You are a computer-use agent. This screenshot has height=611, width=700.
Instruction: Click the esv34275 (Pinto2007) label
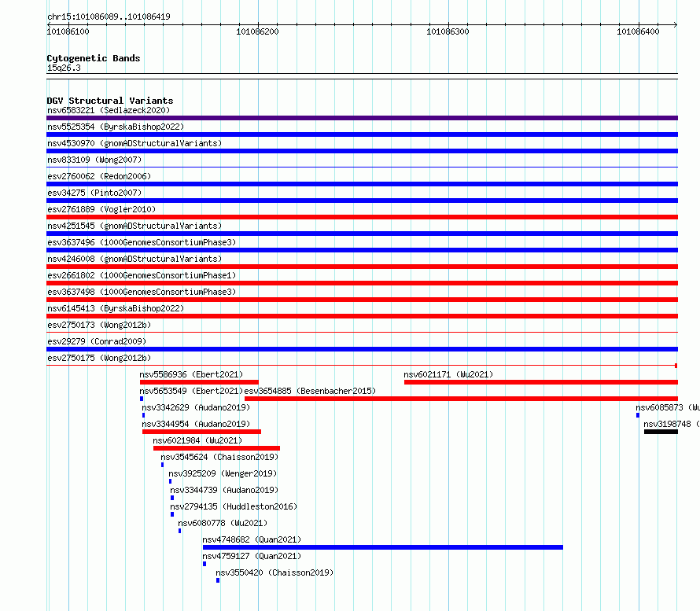94,193
